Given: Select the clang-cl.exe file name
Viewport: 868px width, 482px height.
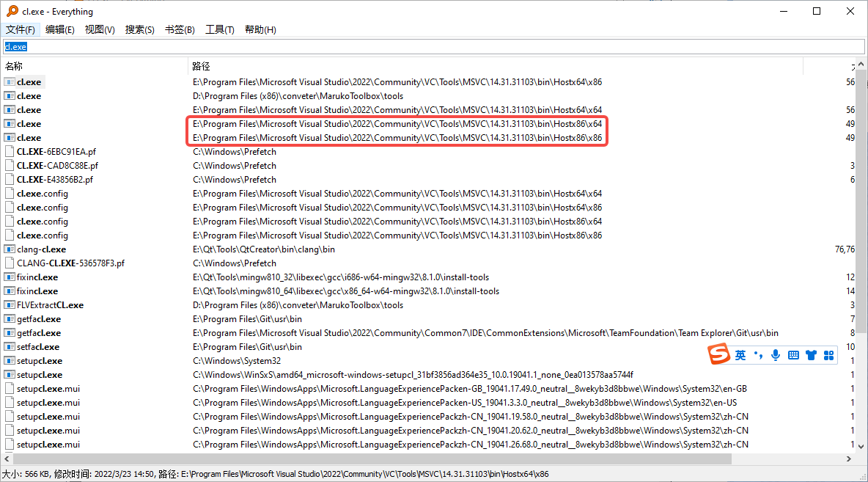Looking at the screenshot, I should [42, 249].
